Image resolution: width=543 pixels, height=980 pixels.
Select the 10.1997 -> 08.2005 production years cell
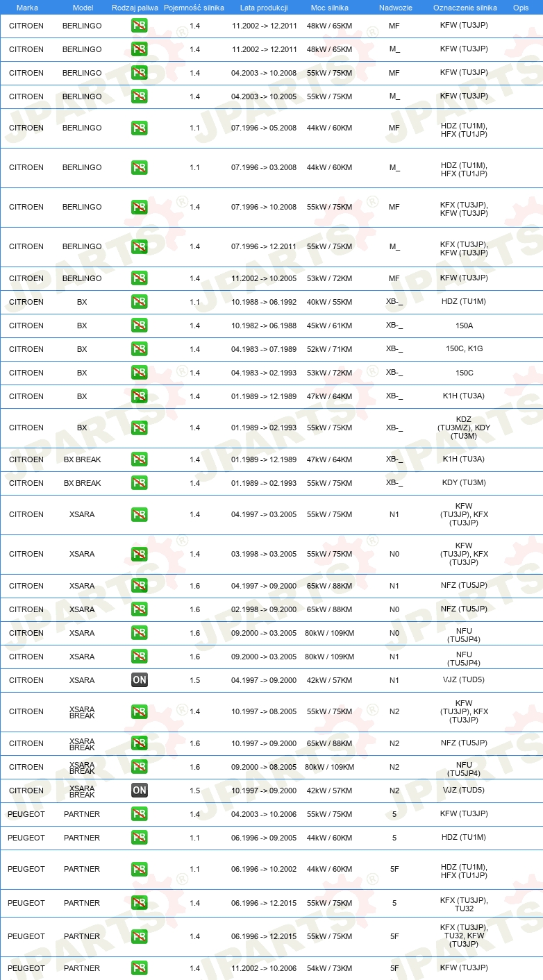pos(264,711)
